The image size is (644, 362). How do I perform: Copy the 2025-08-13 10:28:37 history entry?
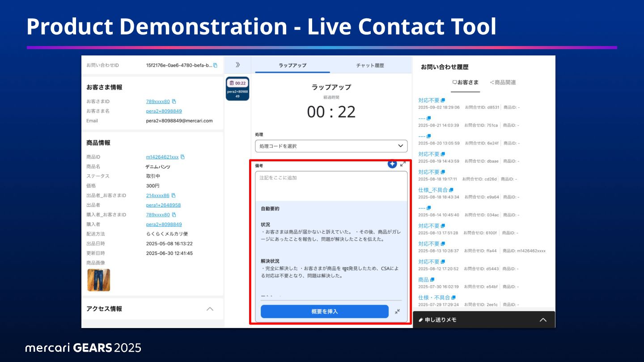click(x=443, y=244)
